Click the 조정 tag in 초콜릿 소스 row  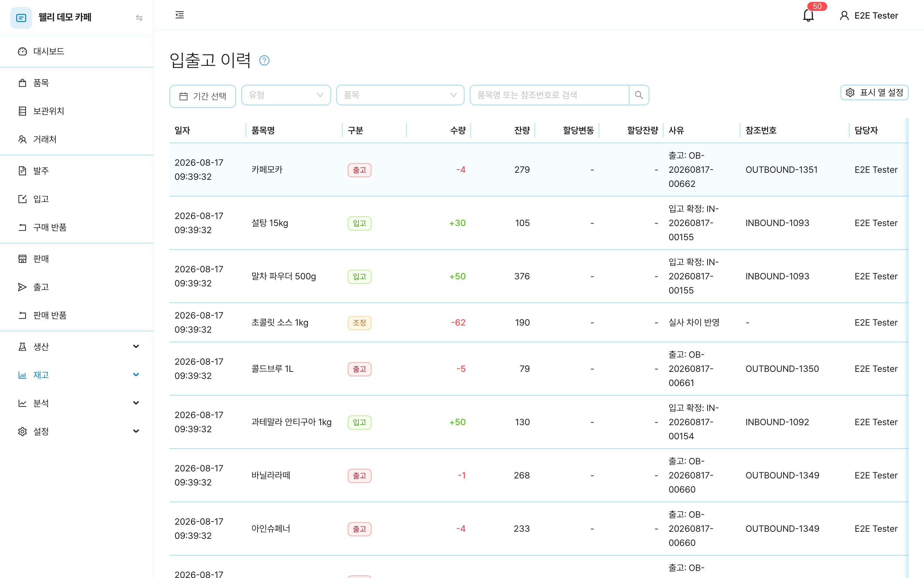(359, 323)
